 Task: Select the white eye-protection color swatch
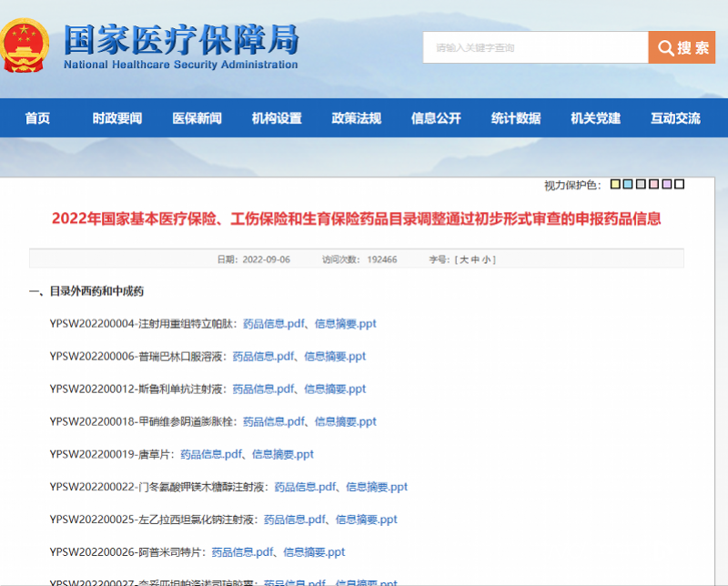679,185
